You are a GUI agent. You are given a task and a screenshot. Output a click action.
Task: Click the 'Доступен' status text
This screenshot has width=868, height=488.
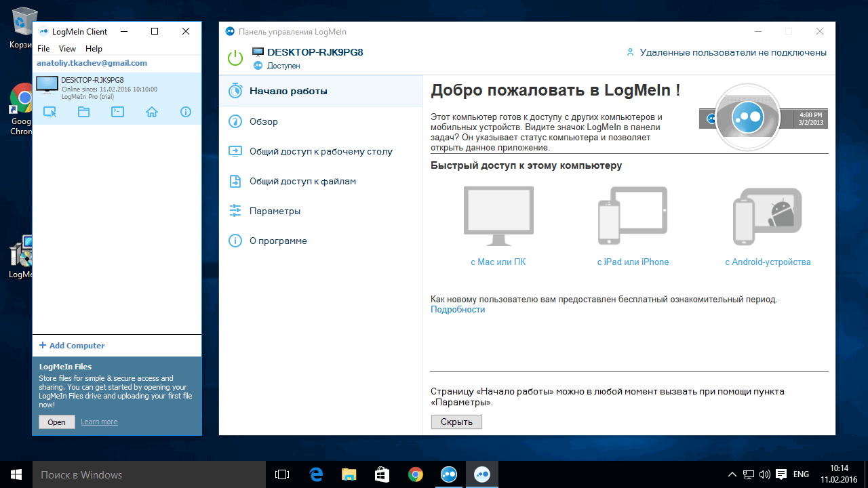click(x=283, y=66)
